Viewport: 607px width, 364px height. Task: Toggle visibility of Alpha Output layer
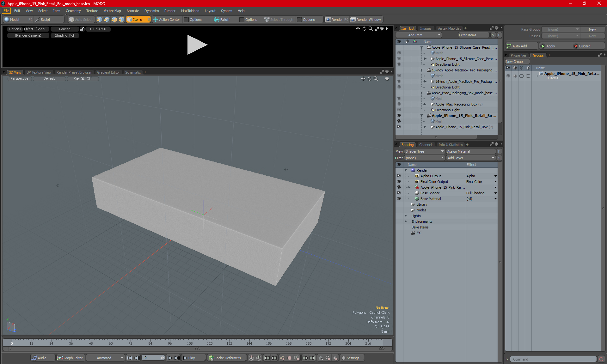[x=399, y=176]
